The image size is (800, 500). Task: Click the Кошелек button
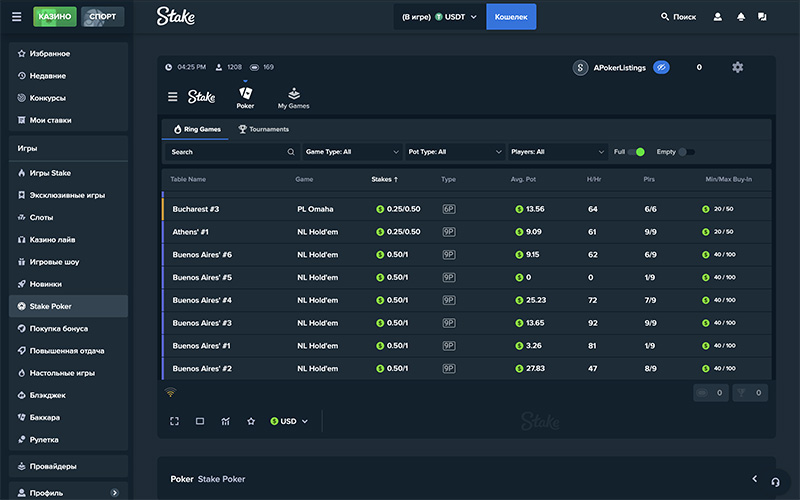pos(511,17)
